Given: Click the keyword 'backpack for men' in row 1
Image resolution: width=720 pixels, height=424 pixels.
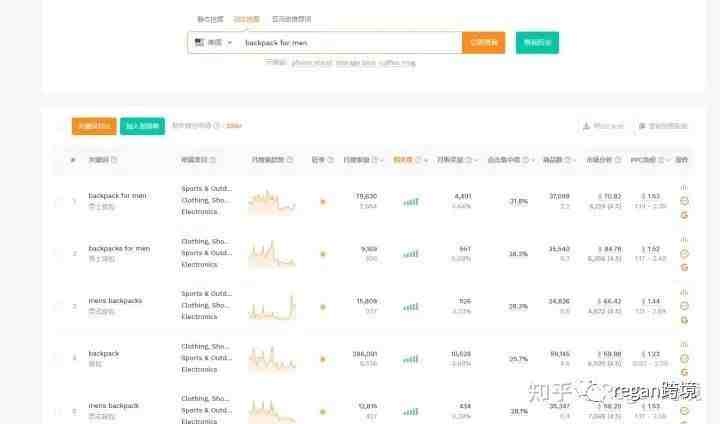Looking at the screenshot, I should [118, 196].
